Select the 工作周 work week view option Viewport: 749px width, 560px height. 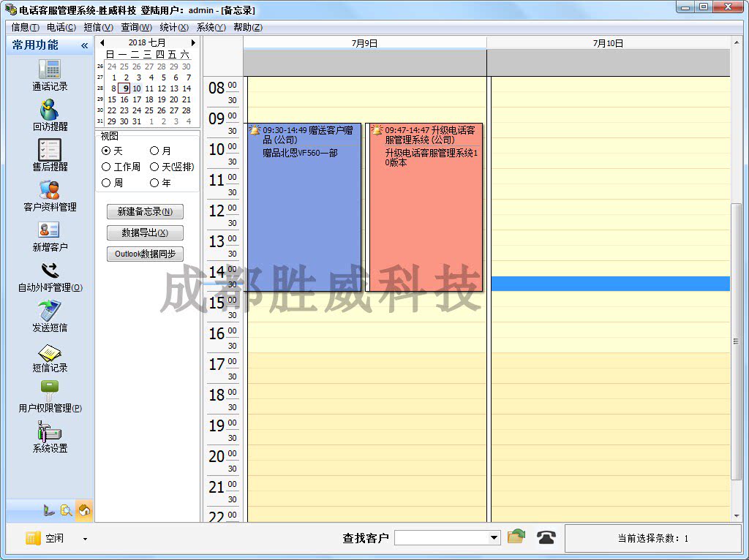(x=107, y=167)
